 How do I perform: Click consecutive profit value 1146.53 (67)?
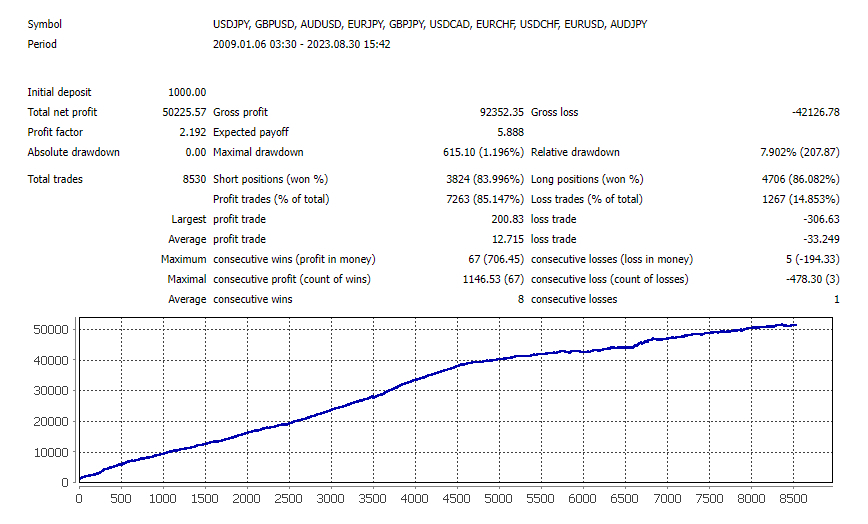click(x=493, y=279)
